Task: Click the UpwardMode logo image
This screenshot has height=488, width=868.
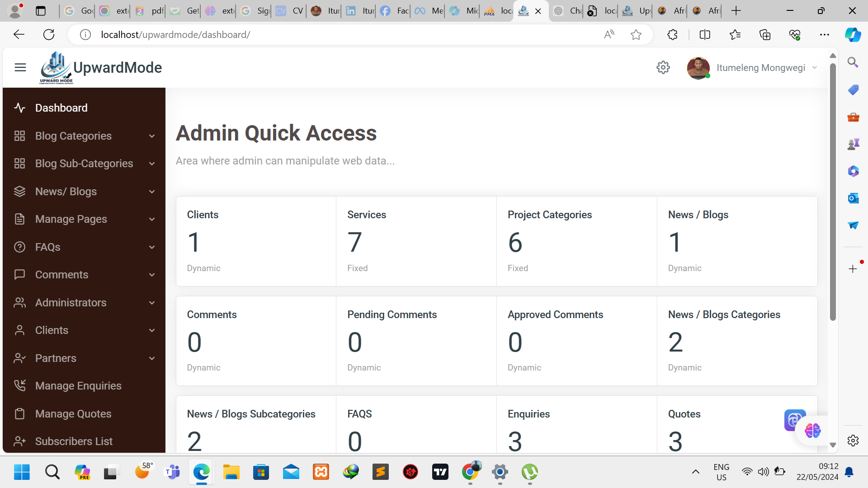Action: pos(56,67)
